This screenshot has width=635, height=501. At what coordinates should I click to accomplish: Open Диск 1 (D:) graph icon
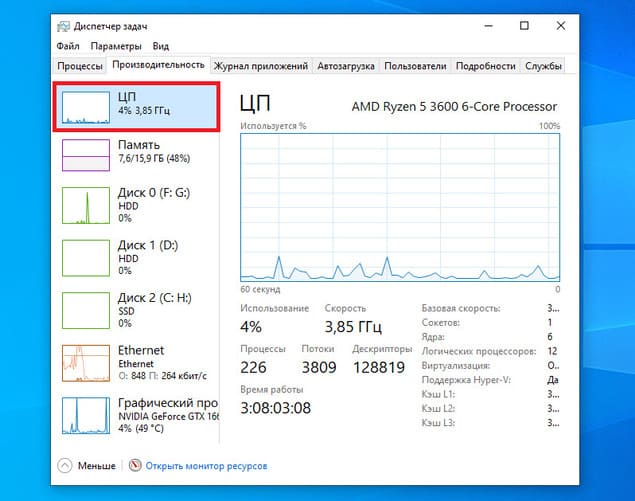(x=86, y=258)
